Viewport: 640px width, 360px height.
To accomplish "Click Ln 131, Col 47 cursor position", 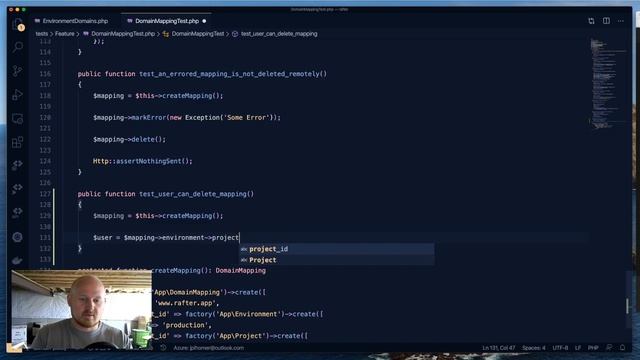I will tap(498, 348).
